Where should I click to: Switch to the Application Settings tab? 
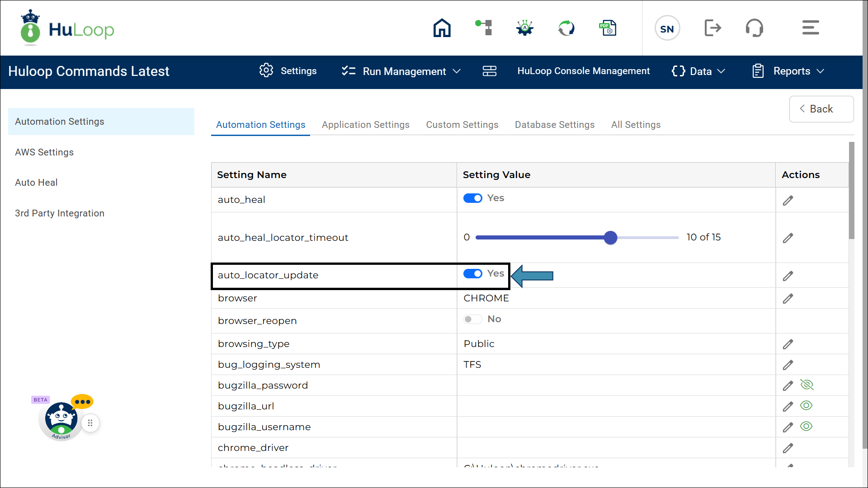[x=365, y=125]
